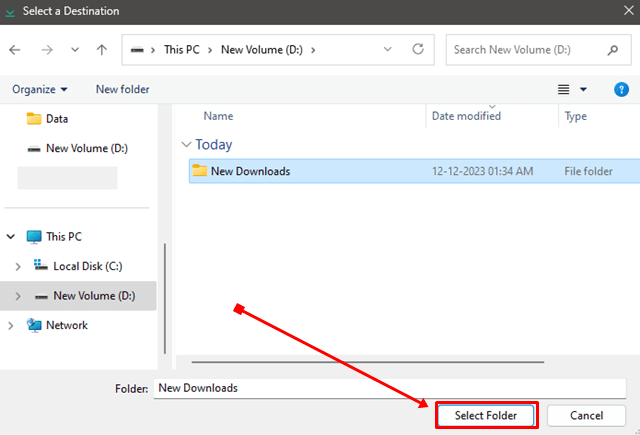The height and width of the screenshot is (435, 640).
Task: Change the view layout icon
Action: (x=563, y=89)
